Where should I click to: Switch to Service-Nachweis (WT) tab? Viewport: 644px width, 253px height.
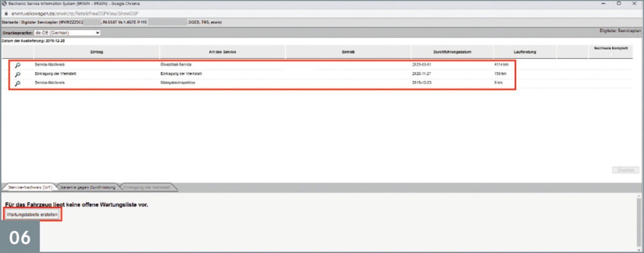pos(30,187)
